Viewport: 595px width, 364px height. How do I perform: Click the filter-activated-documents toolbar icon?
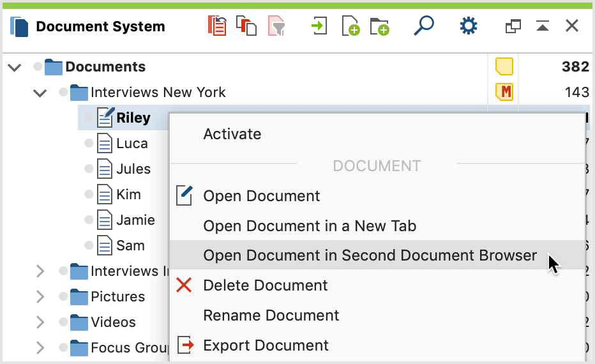(x=276, y=26)
